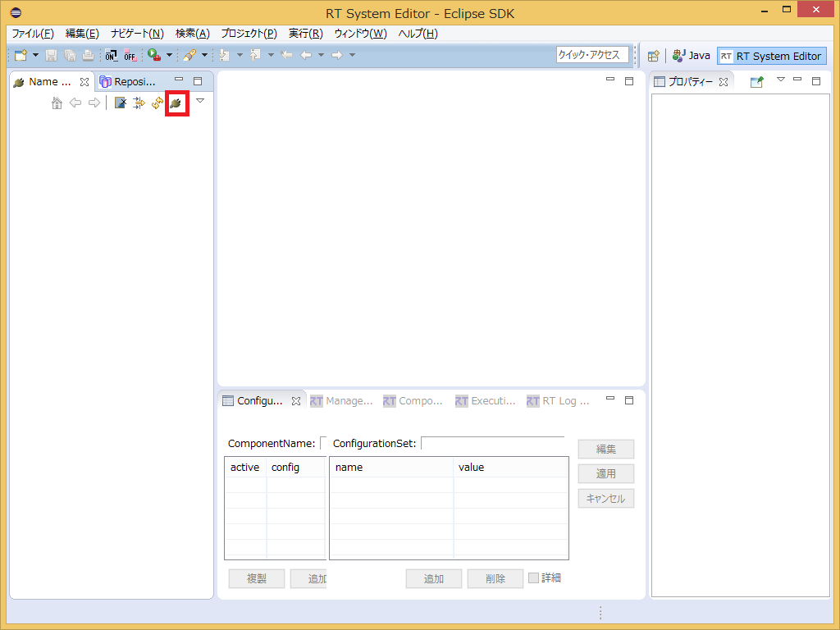Maximize the central editor area
Screen dimensions: 840x630
point(629,81)
